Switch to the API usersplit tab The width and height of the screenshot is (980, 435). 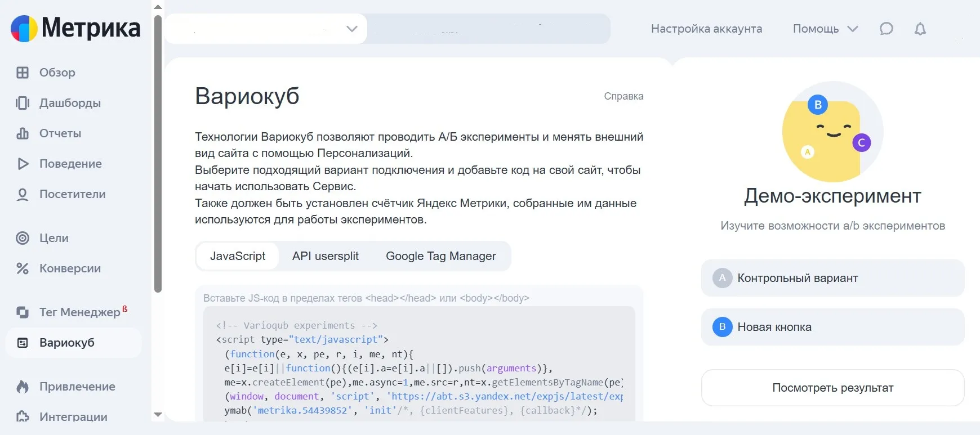click(326, 256)
